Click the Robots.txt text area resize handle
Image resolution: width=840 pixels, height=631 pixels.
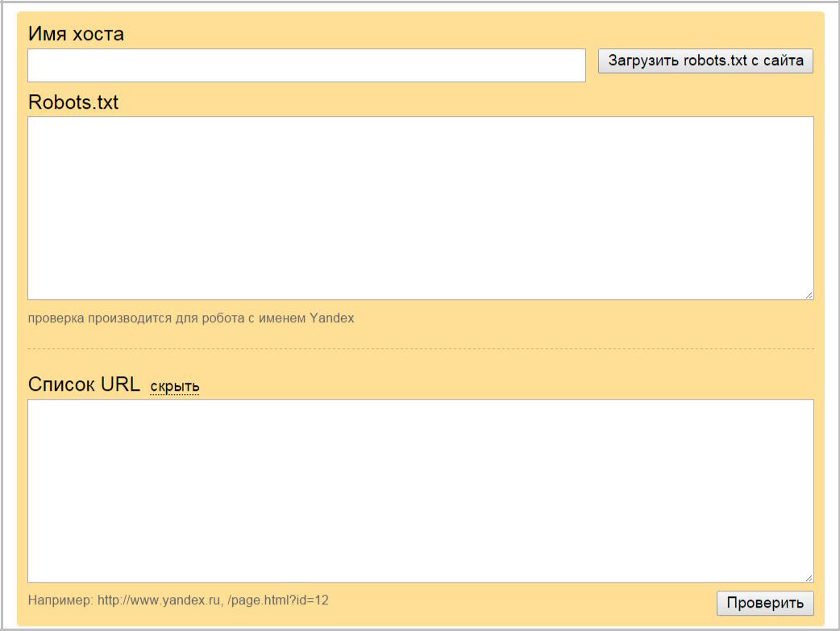tap(809, 295)
